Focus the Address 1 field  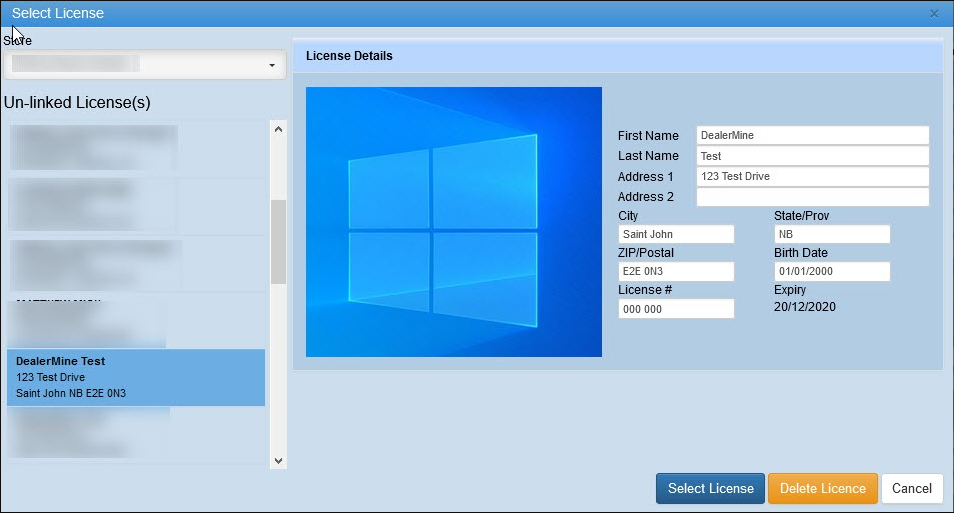pyautogui.click(x=812, y=177)
